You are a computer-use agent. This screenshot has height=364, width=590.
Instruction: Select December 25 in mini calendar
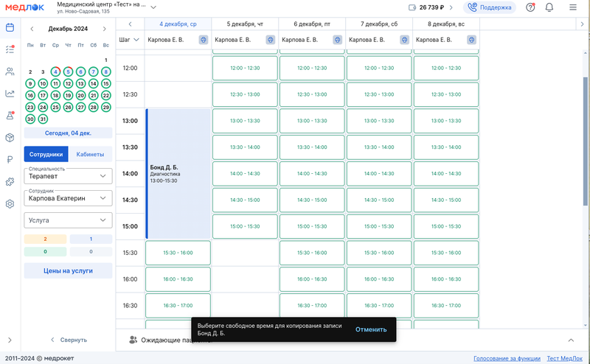(x=55, y=107)
